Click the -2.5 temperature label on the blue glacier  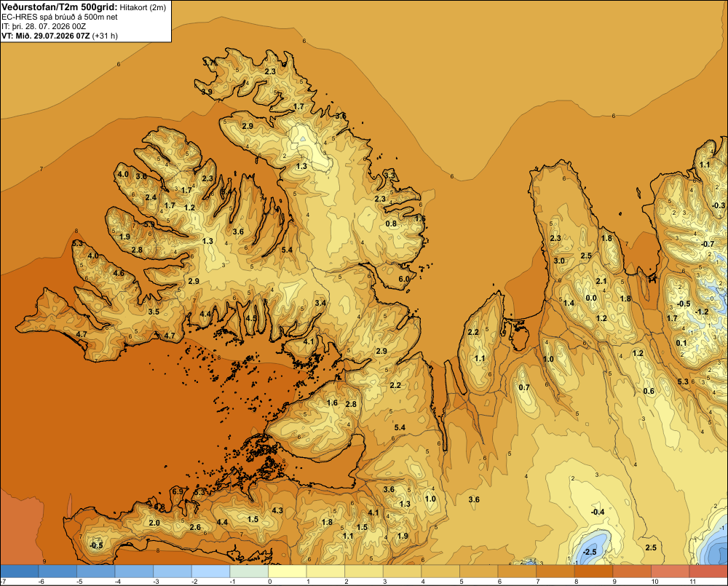click(589, 552)
